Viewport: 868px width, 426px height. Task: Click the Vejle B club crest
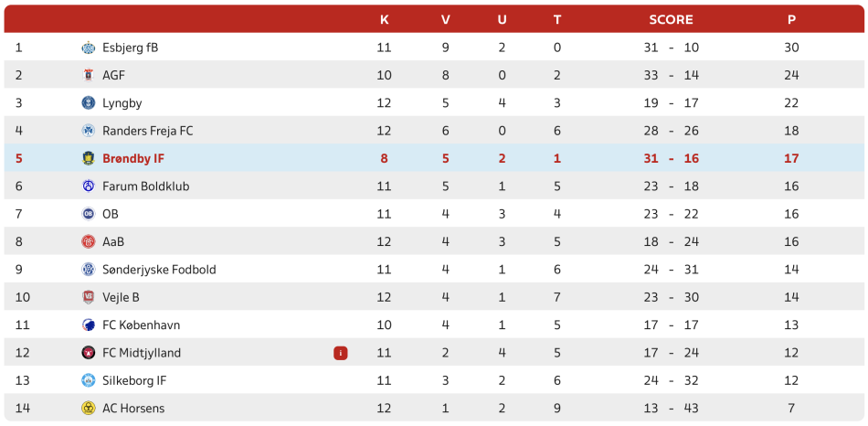click(88, 297)
